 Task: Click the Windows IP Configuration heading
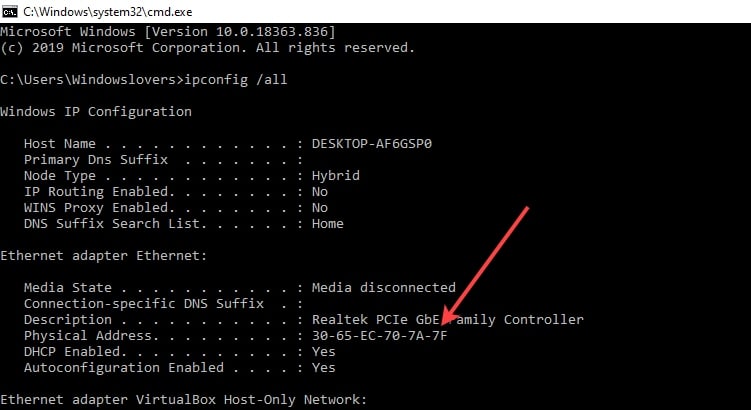[x=96, y=112]
